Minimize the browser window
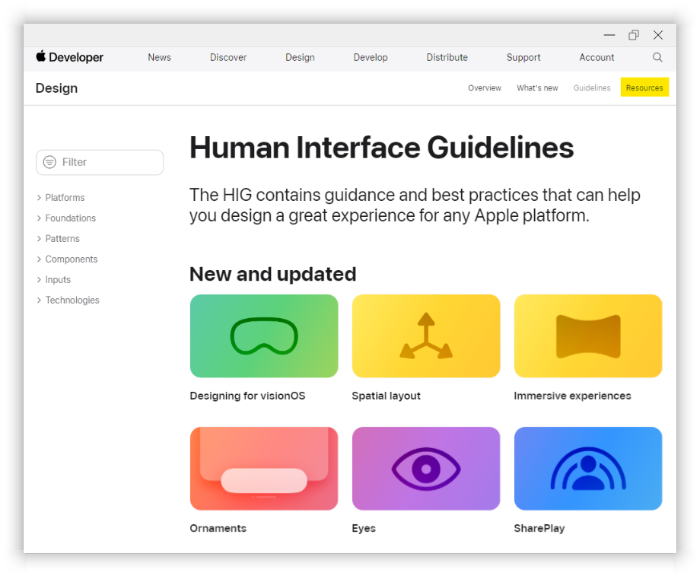Screen dimensions: 700x576 click(609, 35)
